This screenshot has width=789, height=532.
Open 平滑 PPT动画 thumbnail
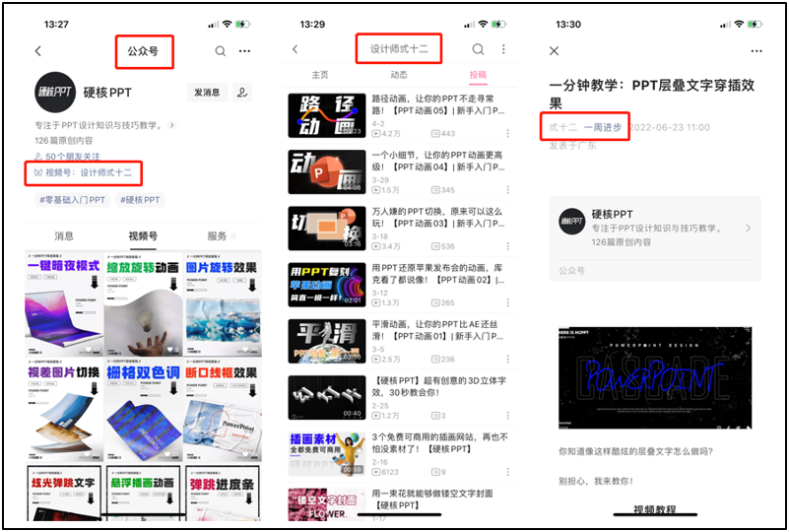[327, 341]
